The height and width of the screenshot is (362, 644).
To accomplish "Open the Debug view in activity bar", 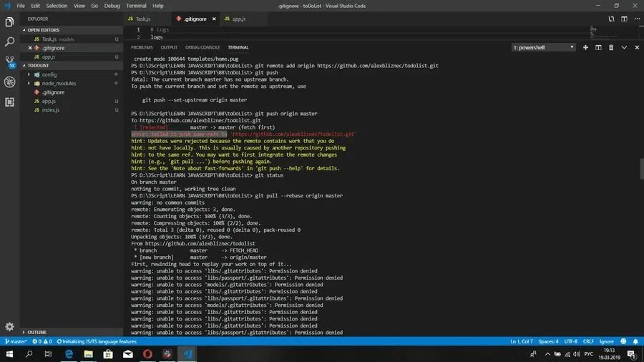I will [9, 82].
